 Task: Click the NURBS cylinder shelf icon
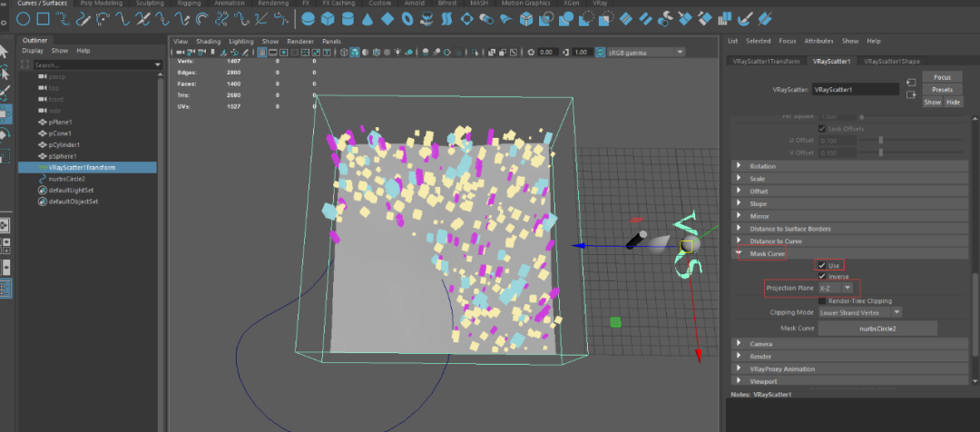(x=348, y=18)
